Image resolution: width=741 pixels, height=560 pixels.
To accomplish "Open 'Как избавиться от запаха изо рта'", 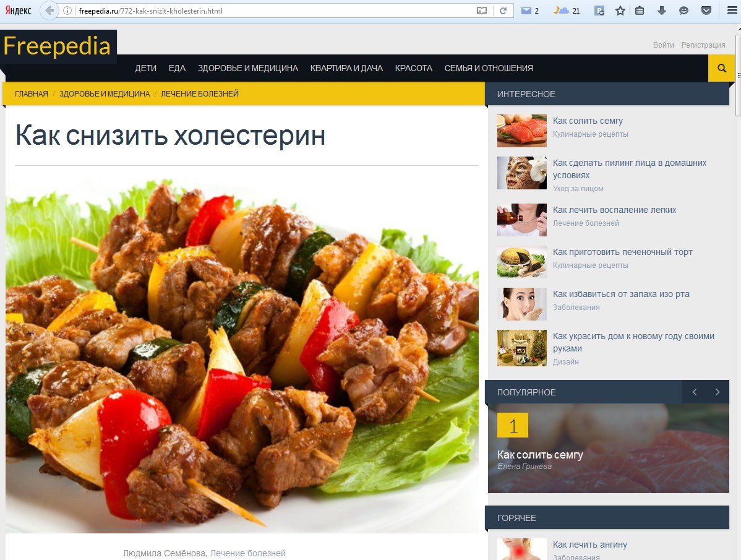I will pyautogui.click(x=621, y=293).
